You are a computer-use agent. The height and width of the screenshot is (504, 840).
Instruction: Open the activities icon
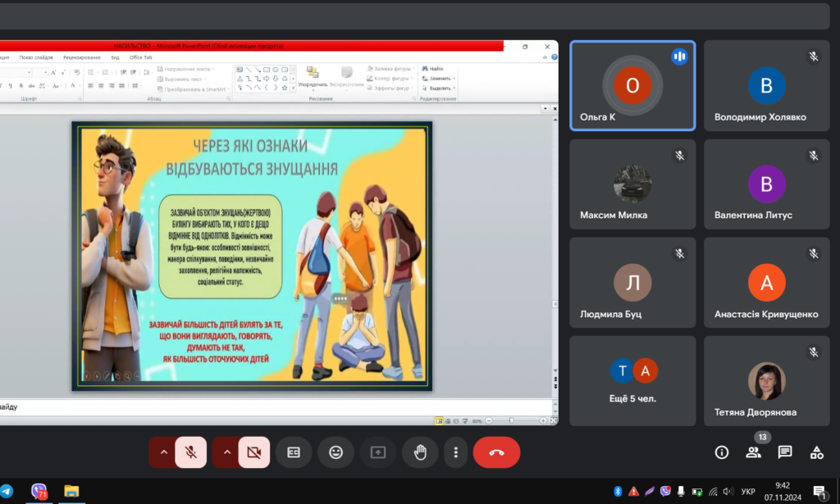coord(816,452)
